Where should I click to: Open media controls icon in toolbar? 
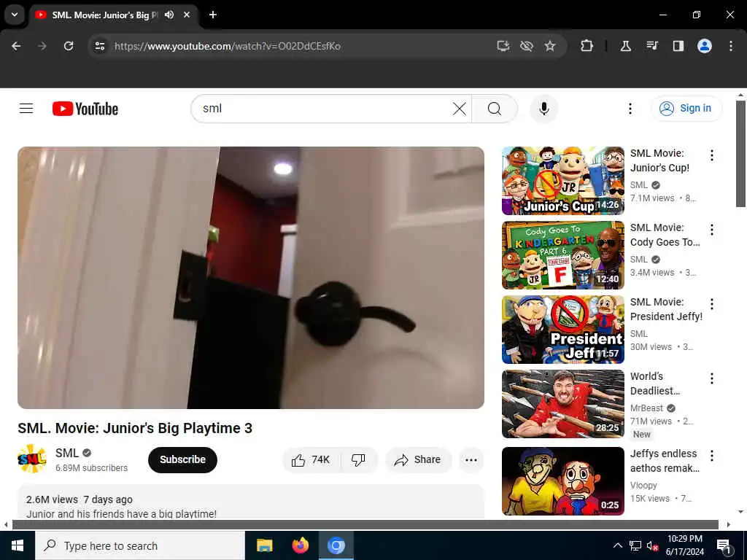[651, 46]
